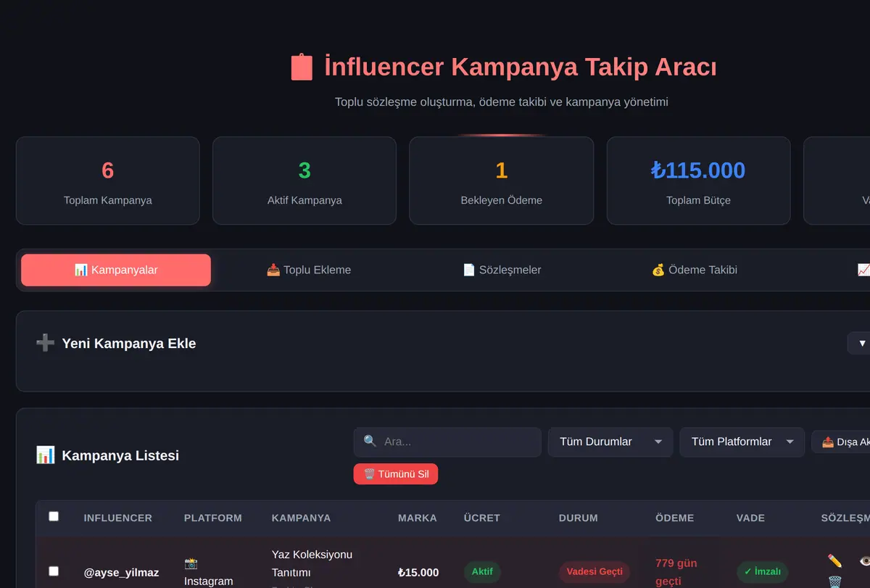The width and height of the screenshot is (870, 588).
Task: Open the Kampanyalar tab
Action: [116, 270]
